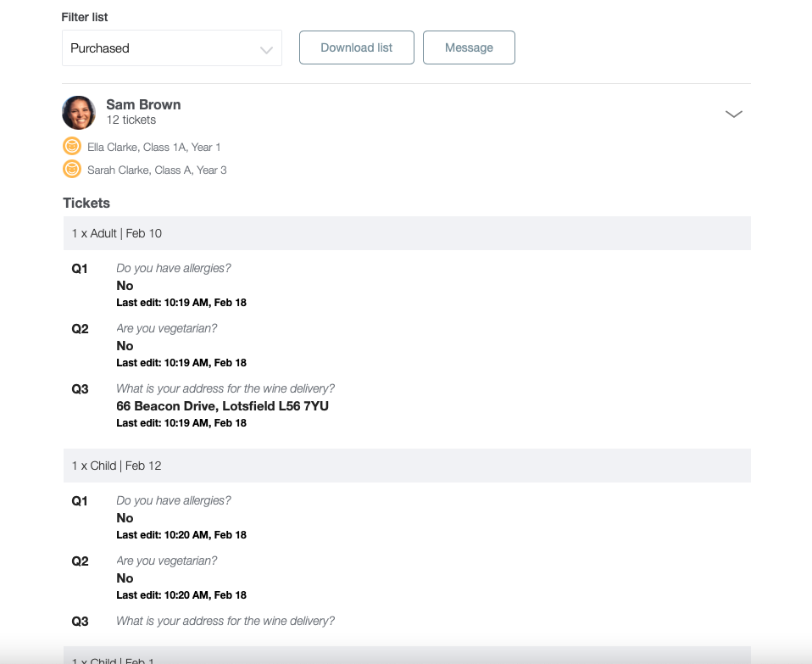
Task: Click the Download list button
Action: pos(356,47)
